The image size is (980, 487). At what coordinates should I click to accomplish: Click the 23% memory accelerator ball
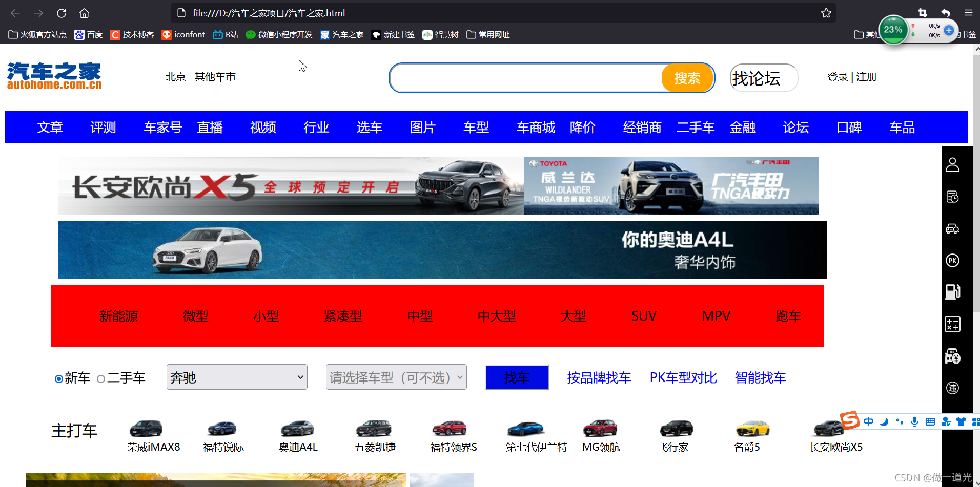(x=893, y=30)
